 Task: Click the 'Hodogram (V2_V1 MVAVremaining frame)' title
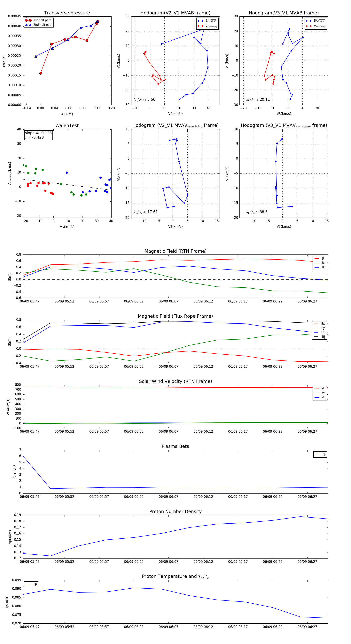[175, 125]
